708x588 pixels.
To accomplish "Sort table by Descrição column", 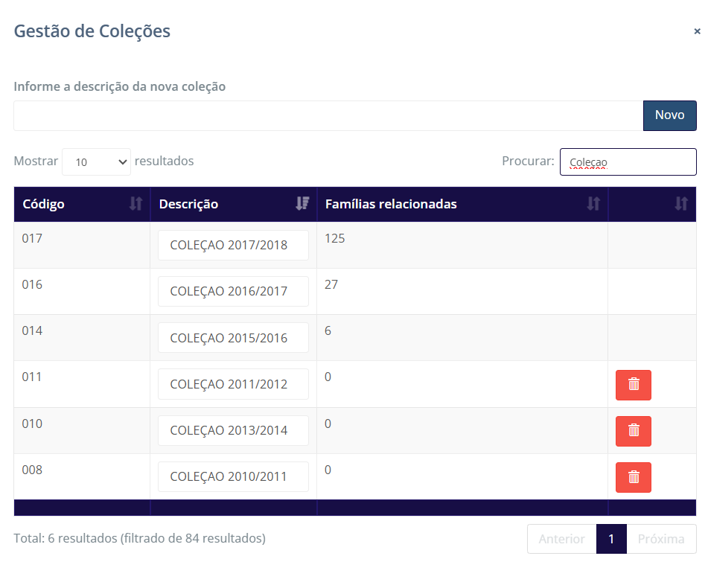I will coord(233,204).
